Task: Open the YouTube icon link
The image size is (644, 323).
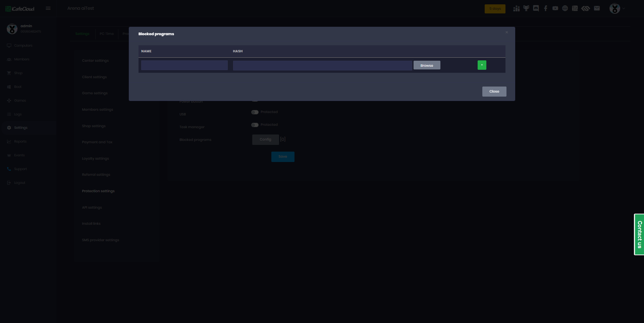Action: (555, 8)
